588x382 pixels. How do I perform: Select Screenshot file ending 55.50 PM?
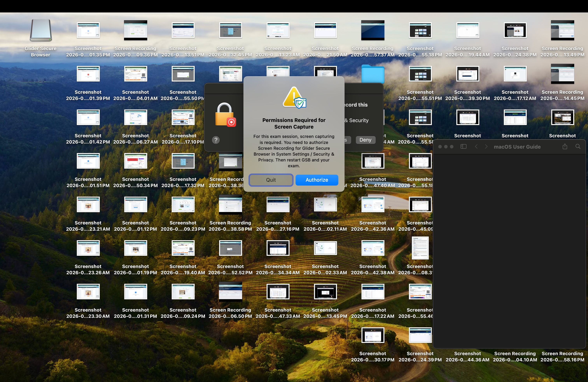click(x=183, y=74)
